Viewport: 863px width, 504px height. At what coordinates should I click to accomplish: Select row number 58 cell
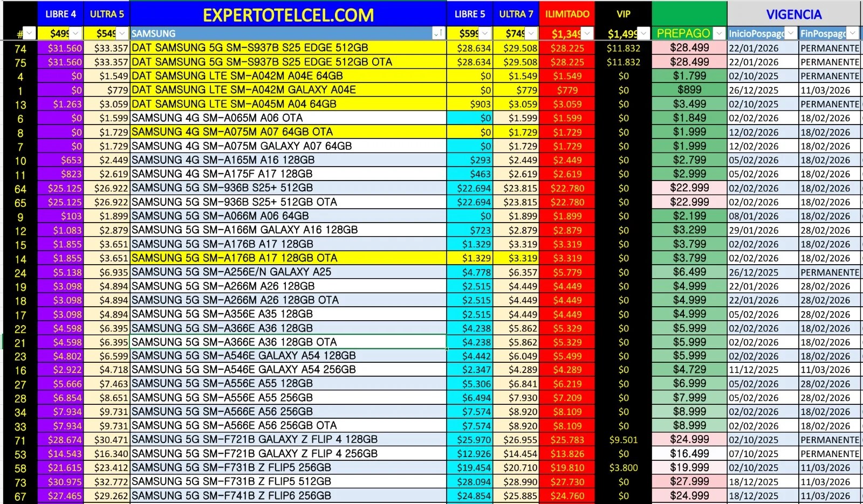[x=20, y=468]
